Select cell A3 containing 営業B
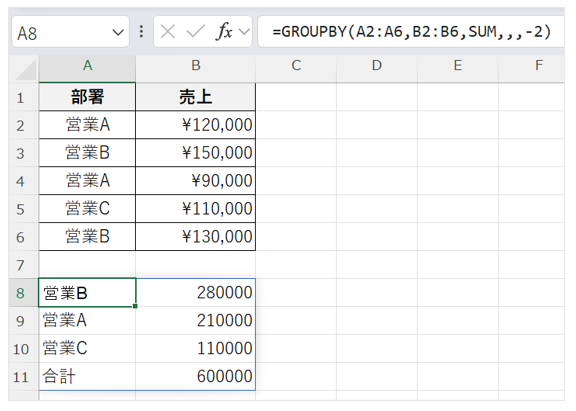 coord(87,153)
